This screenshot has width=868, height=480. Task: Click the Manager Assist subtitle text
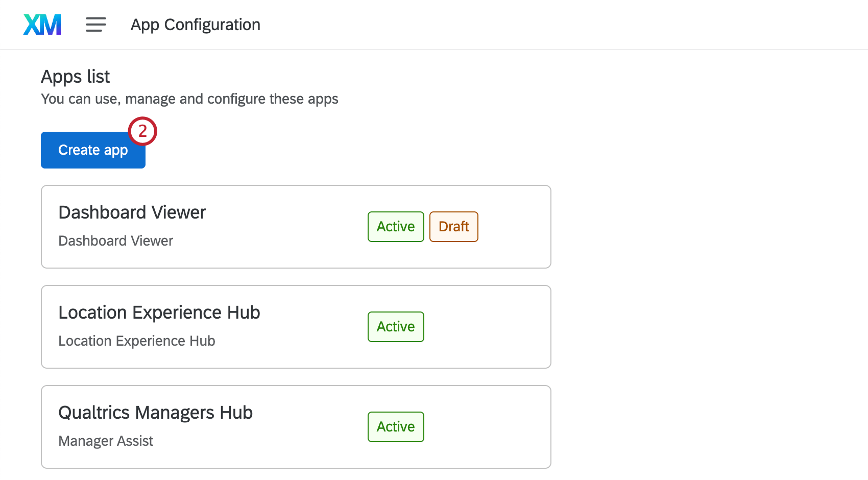(x=106, y=441)
